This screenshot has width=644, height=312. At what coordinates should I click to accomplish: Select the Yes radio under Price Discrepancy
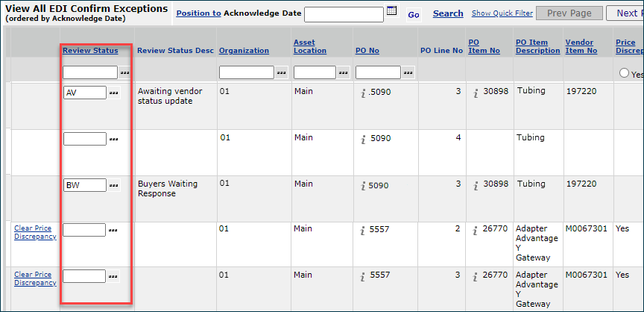(624, 73)
